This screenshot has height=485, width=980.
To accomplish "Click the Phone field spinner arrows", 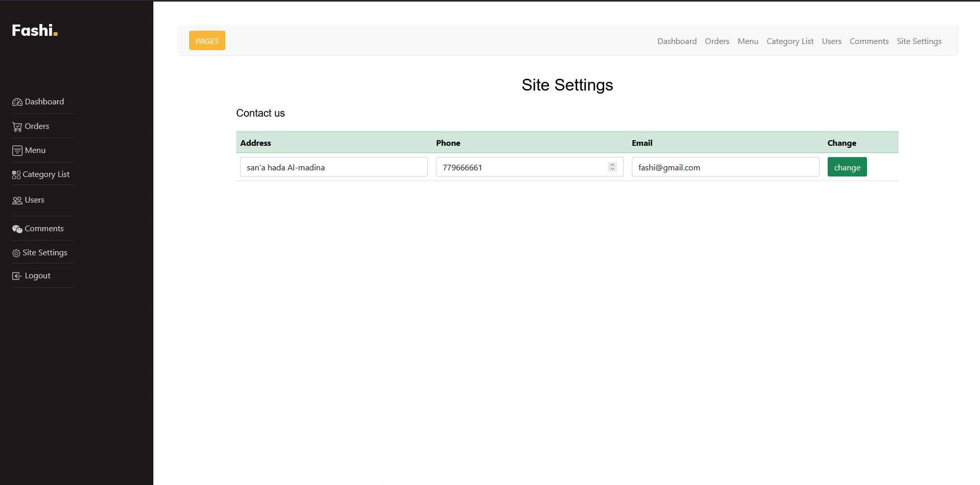I will 612,167.
